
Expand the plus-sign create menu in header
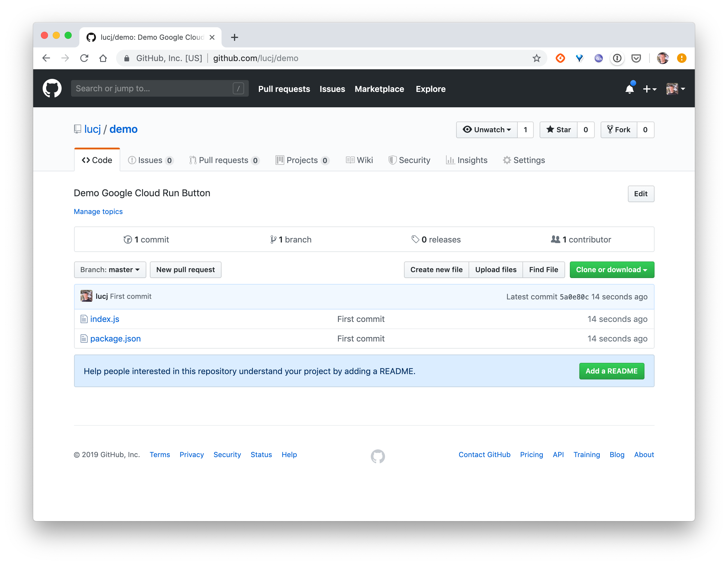click(649, 89)
